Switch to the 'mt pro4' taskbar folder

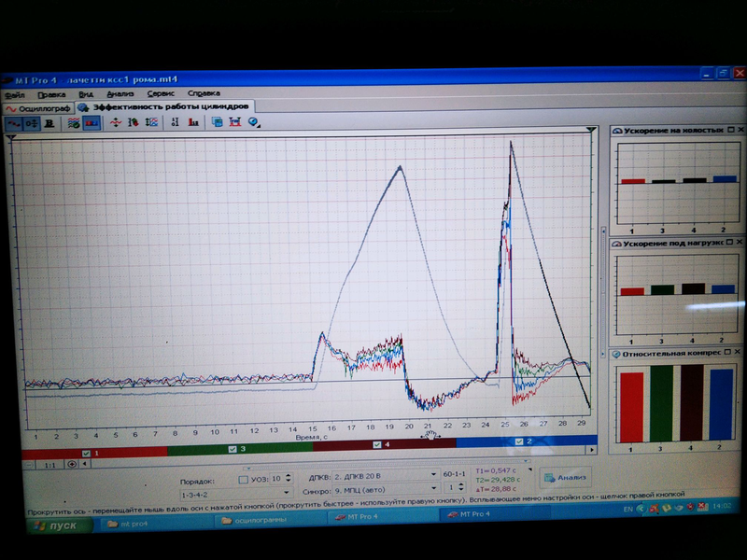[x=155, y=524]
